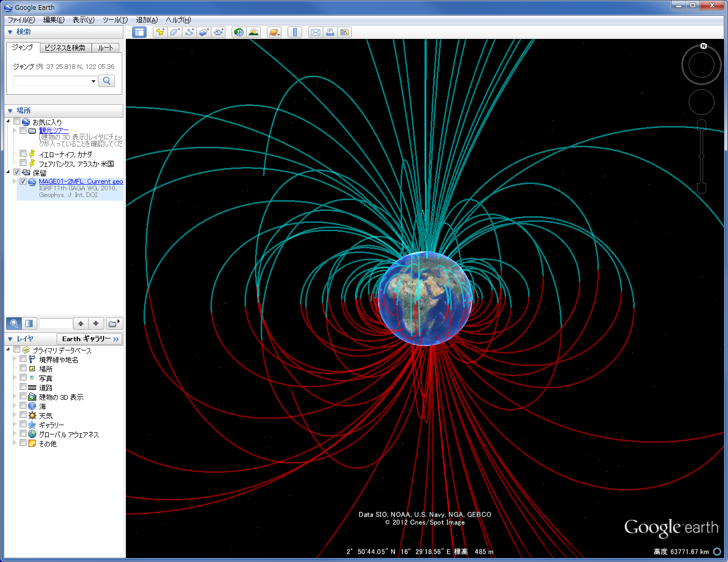This screenshot has width=728, height=562.
Task: Open the jump search combo box dropdown
Action: click(x=93, y=81)
